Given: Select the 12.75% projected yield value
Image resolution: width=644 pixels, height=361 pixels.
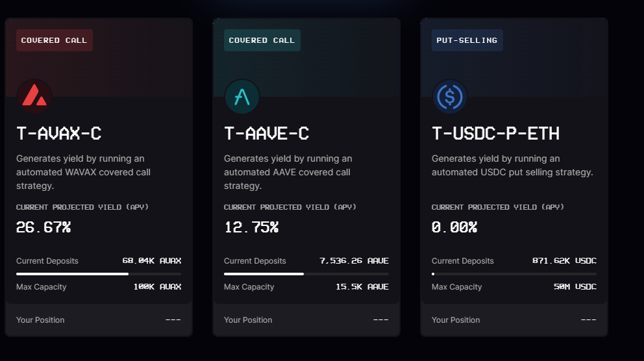Looking at the screenshot, I should coord(251,227).
